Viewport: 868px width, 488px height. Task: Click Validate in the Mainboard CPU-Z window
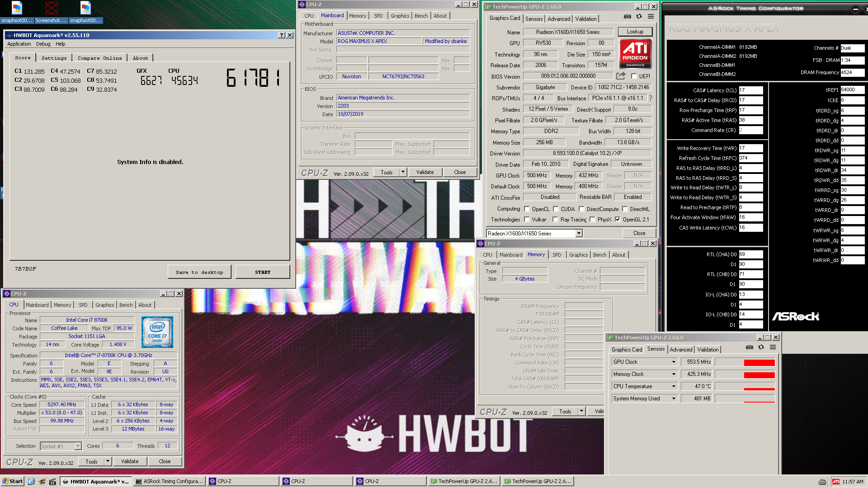425,172
